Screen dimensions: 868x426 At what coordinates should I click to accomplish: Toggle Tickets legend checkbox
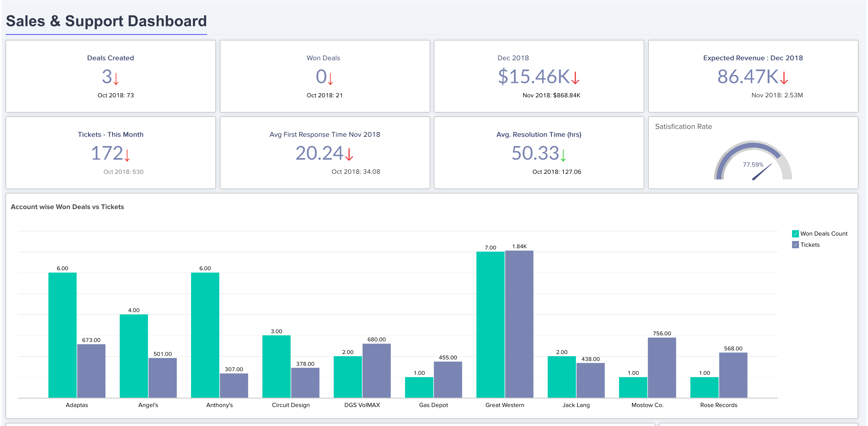point(795,245)
